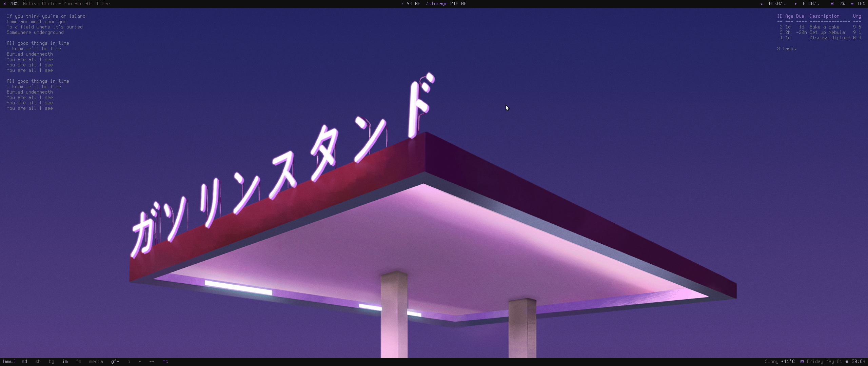Select the media workspace
868x366 pixels.
(x=96, y=362)
